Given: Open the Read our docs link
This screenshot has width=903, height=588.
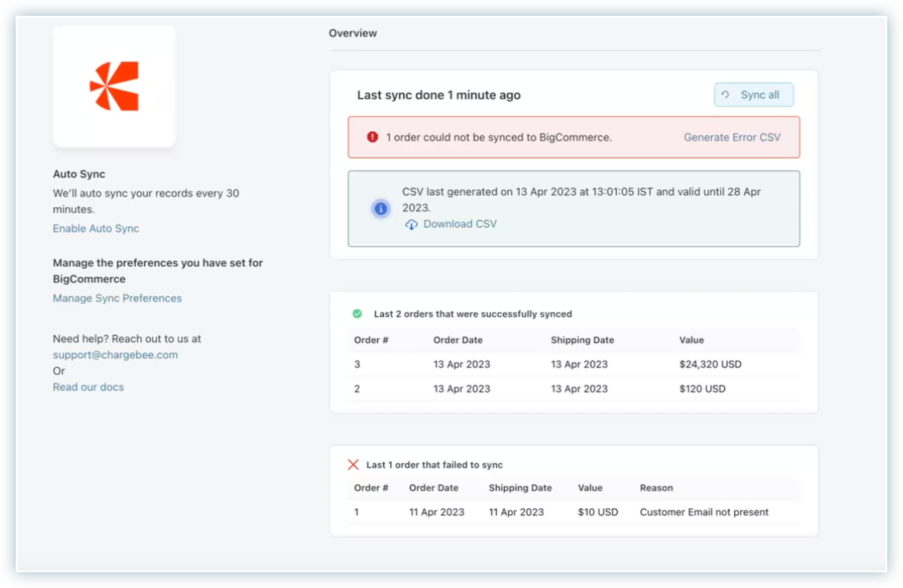Looking at the screenshot, I should tap(88, 387).
